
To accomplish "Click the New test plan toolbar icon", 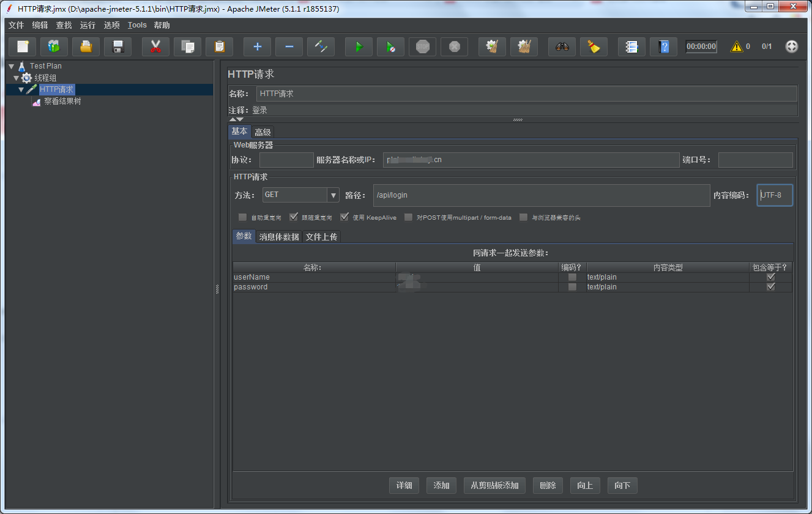I will (x=23, y=47).
